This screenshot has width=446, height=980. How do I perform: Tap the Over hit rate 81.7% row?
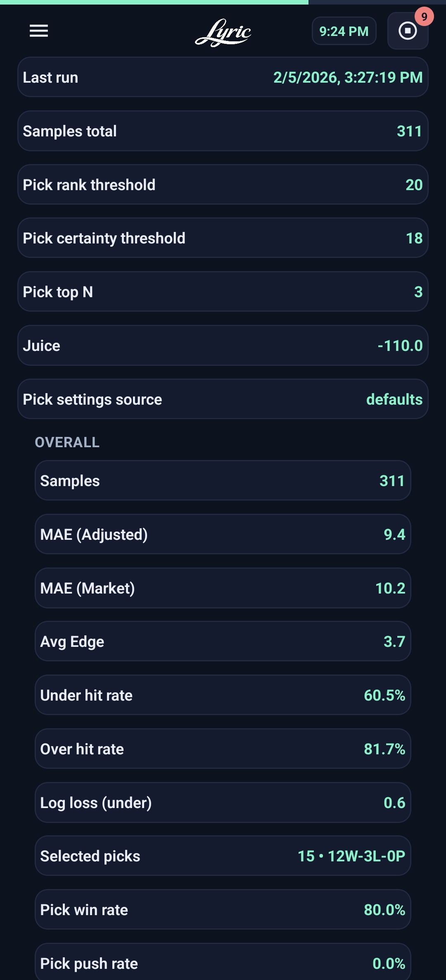click(223, 749)
